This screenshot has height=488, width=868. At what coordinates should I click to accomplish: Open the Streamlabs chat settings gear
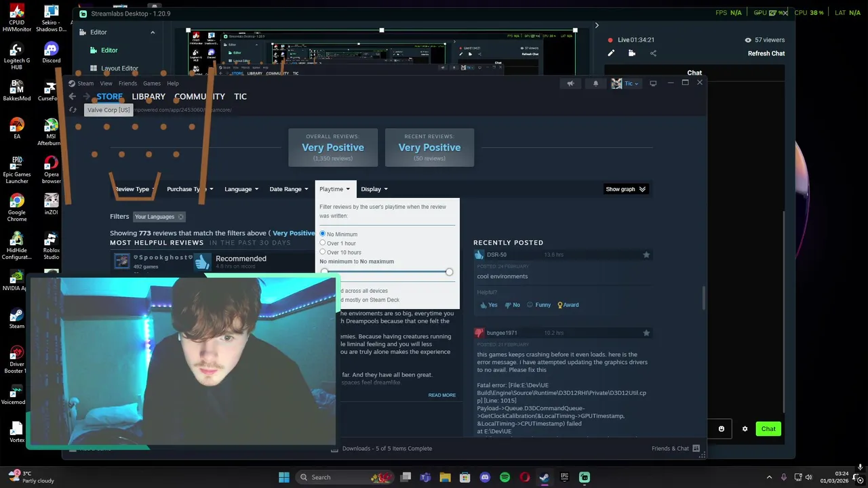(x=745, y=429)
